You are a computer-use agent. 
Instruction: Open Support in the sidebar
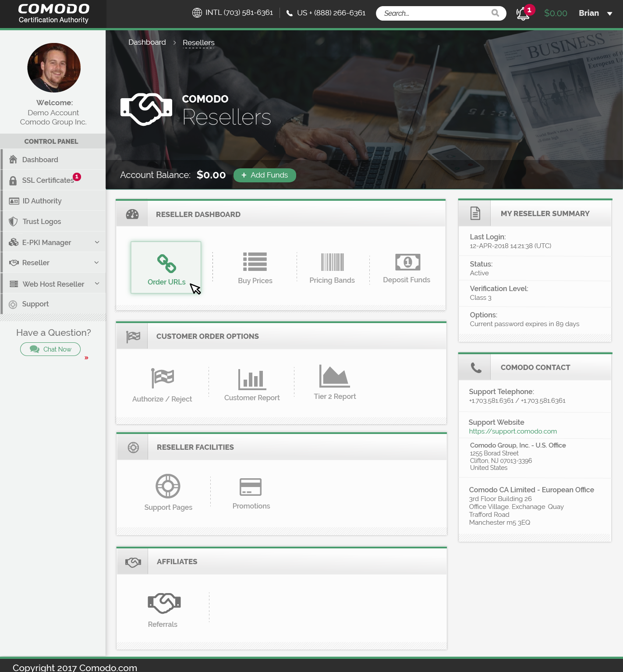click(53, 304)
